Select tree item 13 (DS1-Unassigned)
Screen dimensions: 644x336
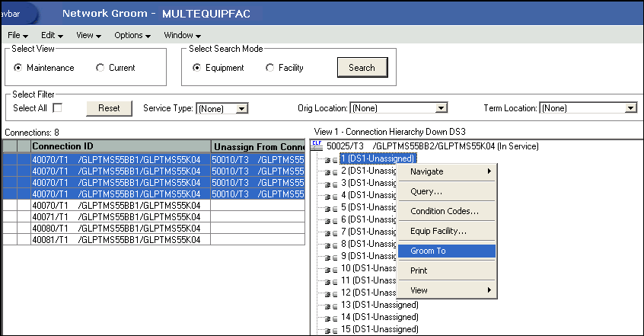(x=380, y=305)
